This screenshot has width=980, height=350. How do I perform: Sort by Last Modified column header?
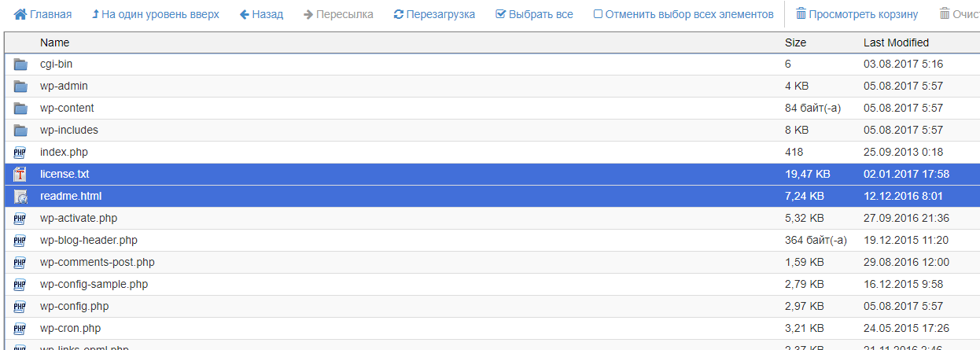[896, 42]
